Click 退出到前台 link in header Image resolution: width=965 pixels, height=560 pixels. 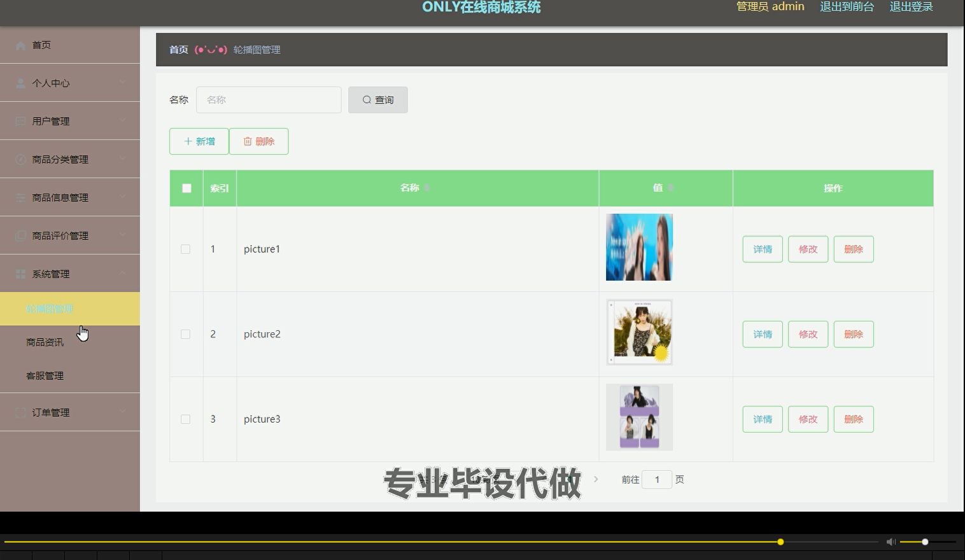[847, 7]
